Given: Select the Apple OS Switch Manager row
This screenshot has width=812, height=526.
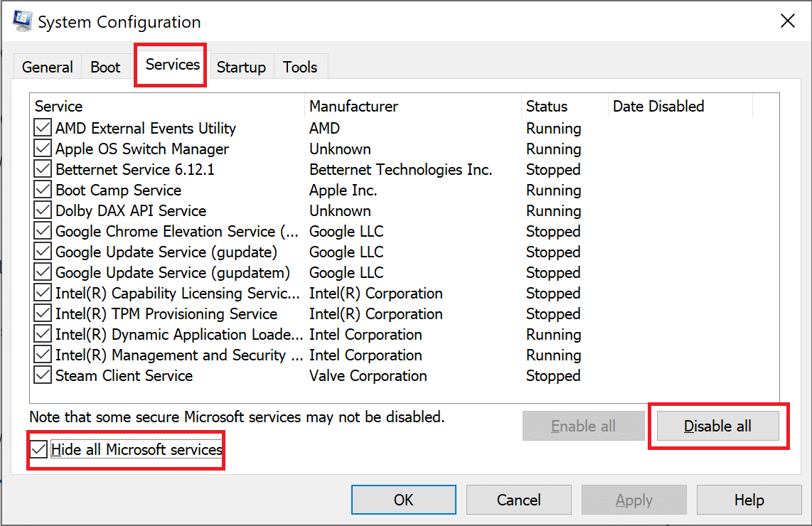Looking at the screenshot, I should point(142,149).
